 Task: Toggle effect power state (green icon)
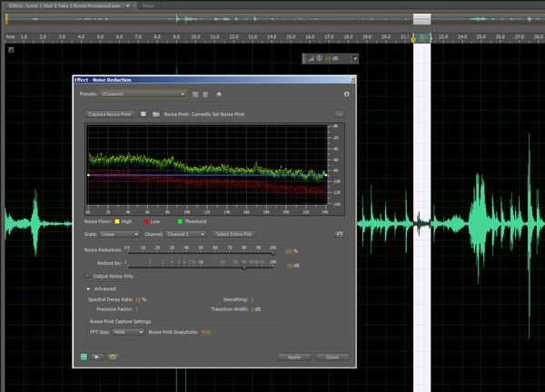[x=84, y=357]
